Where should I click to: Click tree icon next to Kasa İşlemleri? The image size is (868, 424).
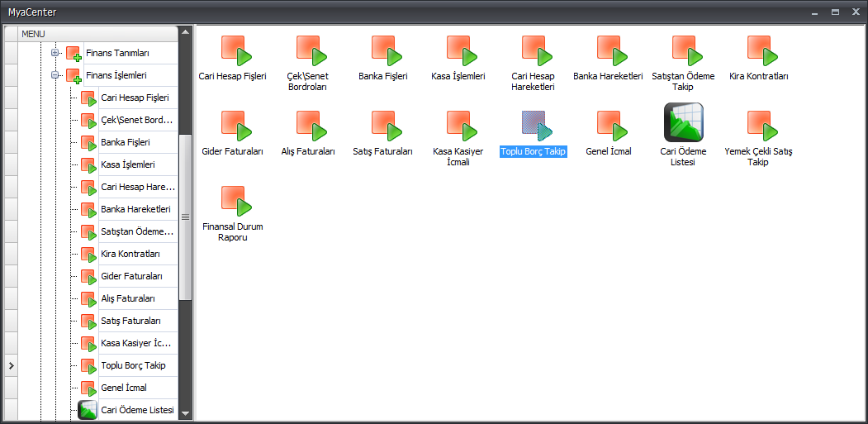(x=88, y=165)
